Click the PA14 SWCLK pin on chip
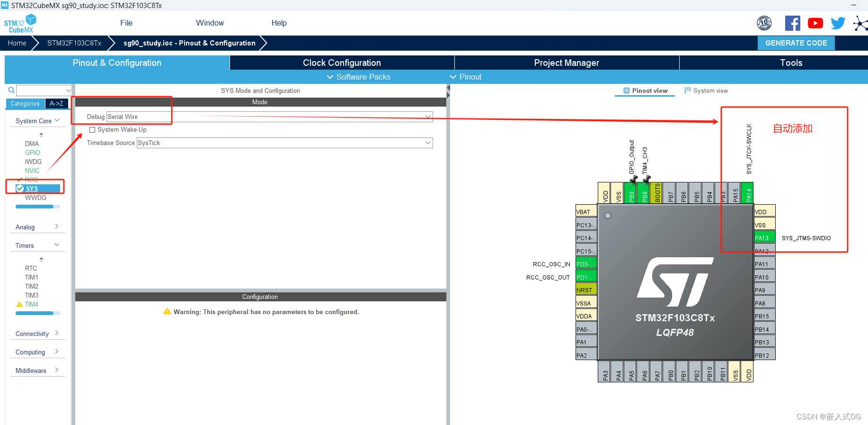The image size is (868, 425). coord(747,193)
